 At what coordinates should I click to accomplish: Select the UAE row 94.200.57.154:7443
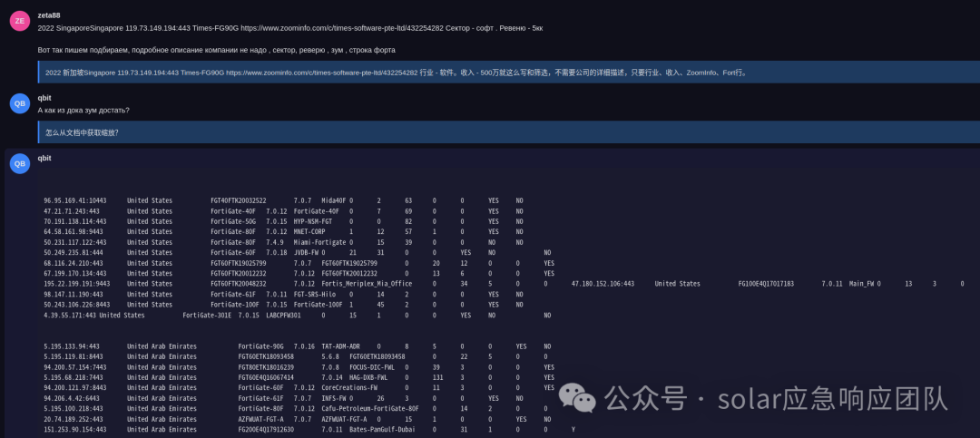pyautogui.click(x=299, y=367)
